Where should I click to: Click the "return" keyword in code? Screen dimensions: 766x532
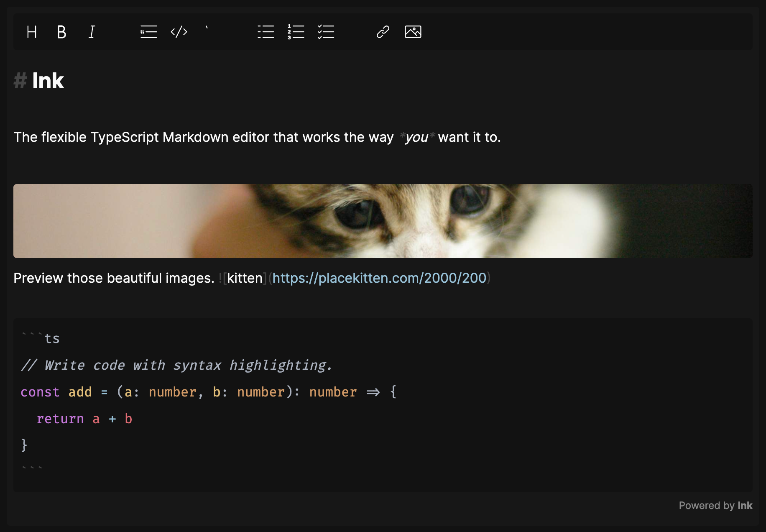60,419
